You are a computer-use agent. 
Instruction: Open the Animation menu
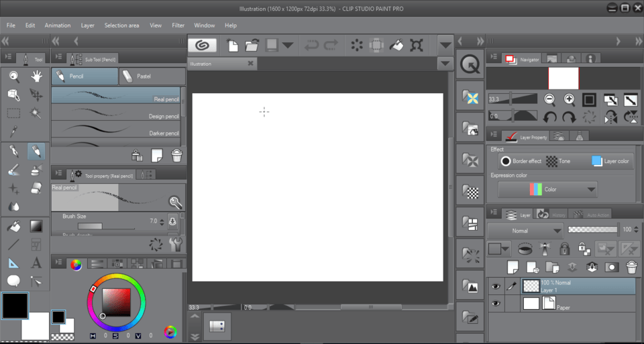[x=58, y=25]
